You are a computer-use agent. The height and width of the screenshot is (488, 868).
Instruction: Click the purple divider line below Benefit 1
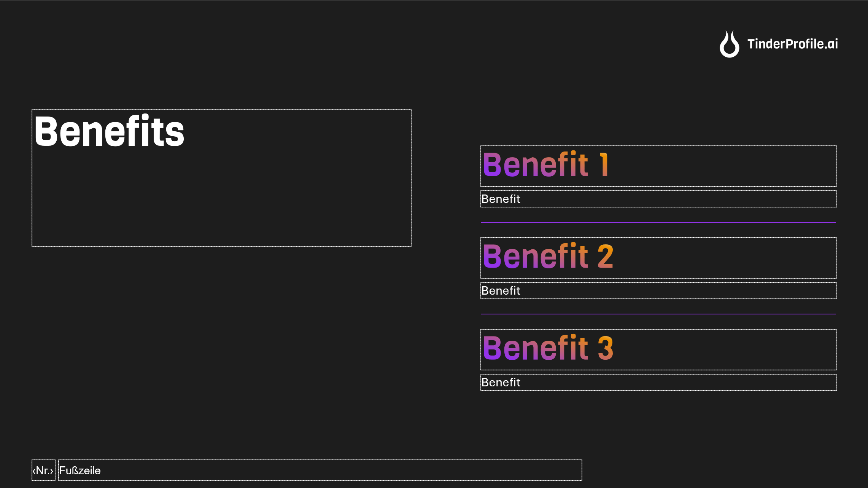pyautogui.click(x=658, y=222)
